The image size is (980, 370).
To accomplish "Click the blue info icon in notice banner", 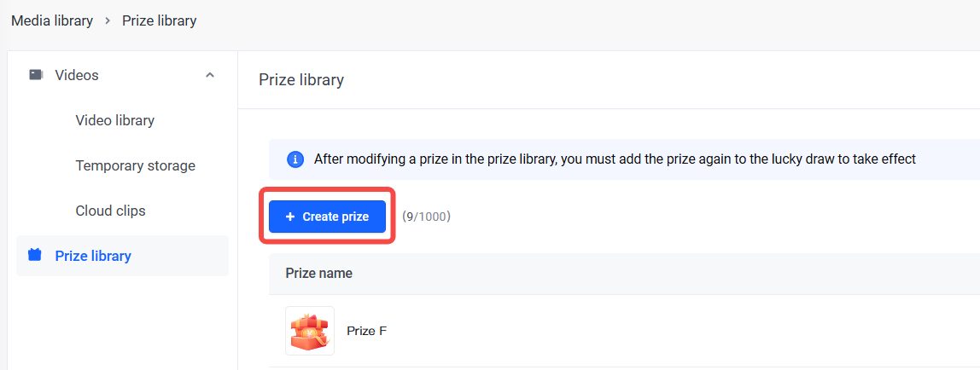I will pos(295,159).
